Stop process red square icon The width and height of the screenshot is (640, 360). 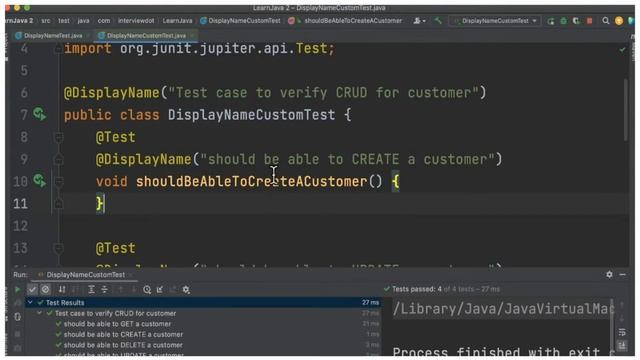(x=589, y=21)
